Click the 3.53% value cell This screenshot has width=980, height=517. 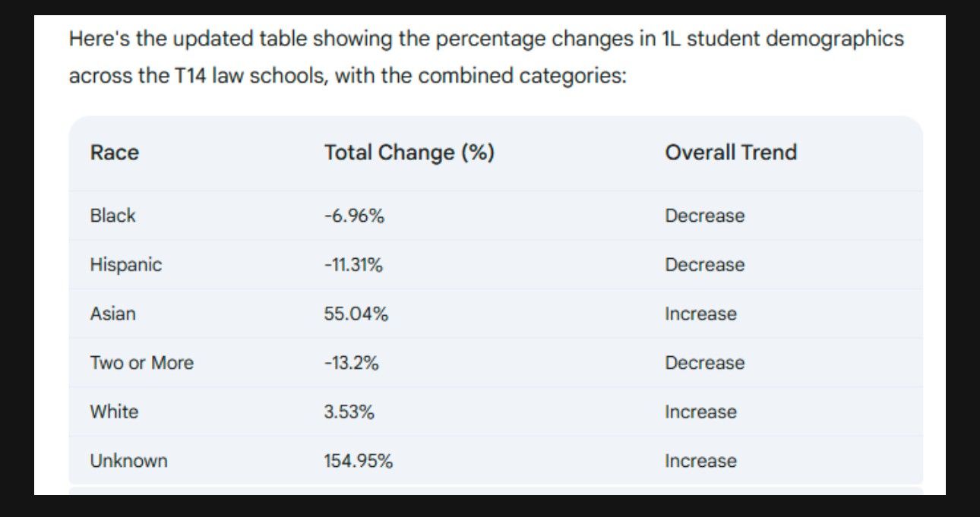pyautogui.click(x=349, y=412)
